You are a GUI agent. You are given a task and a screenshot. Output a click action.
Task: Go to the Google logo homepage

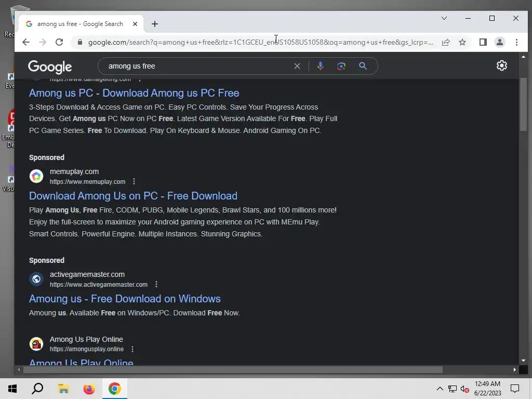point(50,67)
